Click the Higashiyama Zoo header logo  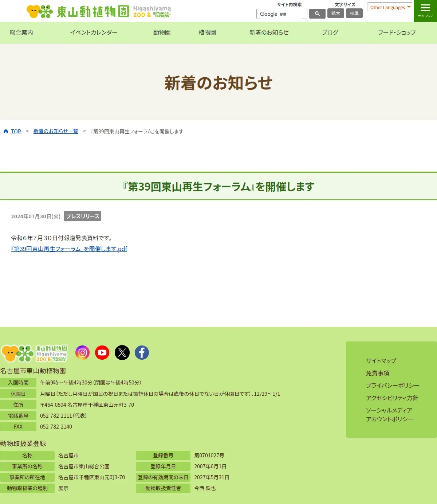(x=99, y=11)
